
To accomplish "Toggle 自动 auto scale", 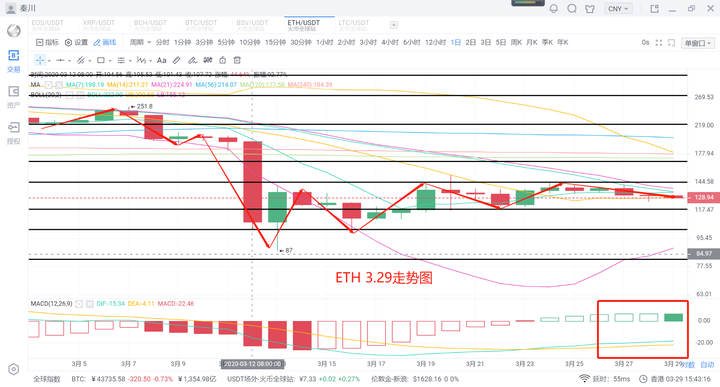I will coord(707,365).
